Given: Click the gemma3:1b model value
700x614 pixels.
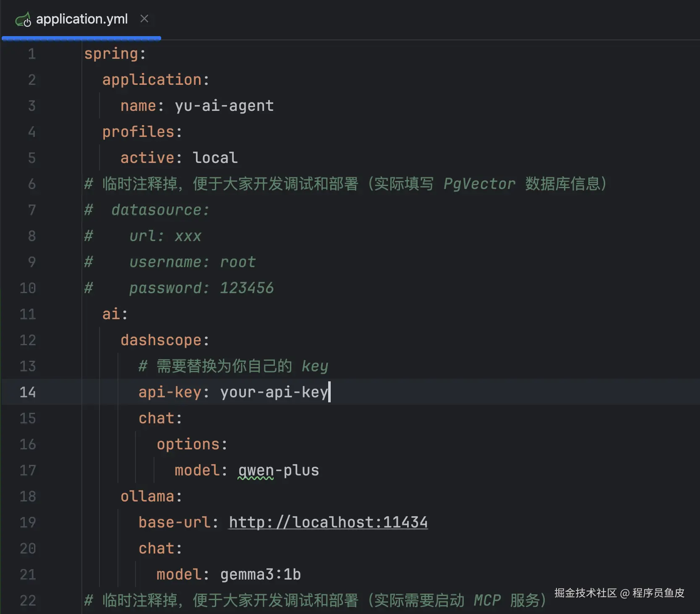Looking at the screenshot, I should pyautogui.click(x=260, y=575).
